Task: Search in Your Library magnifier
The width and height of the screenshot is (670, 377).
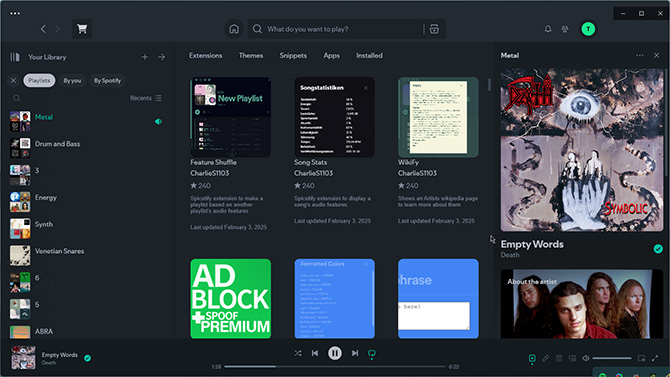Action: tap(16, 98)
